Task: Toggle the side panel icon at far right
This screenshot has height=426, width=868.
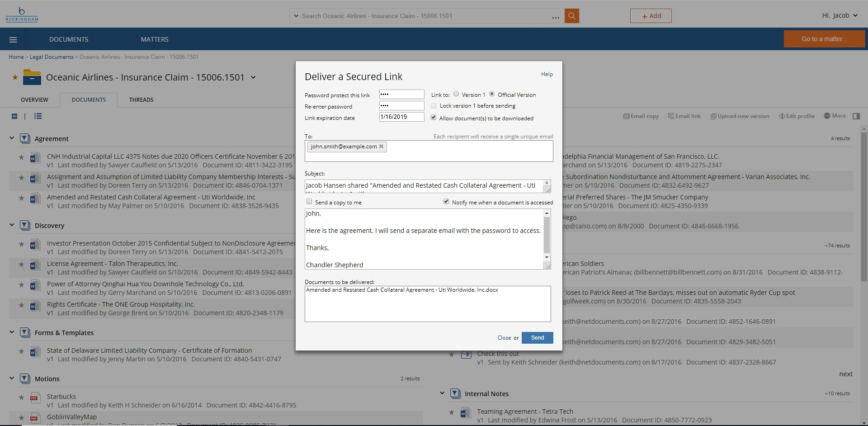Action: point(856,116)
